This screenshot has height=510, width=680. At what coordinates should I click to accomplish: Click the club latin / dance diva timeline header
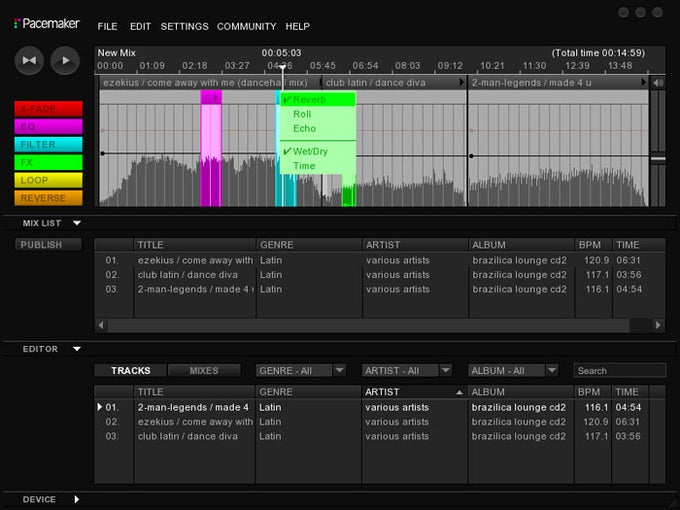[394, 82]
